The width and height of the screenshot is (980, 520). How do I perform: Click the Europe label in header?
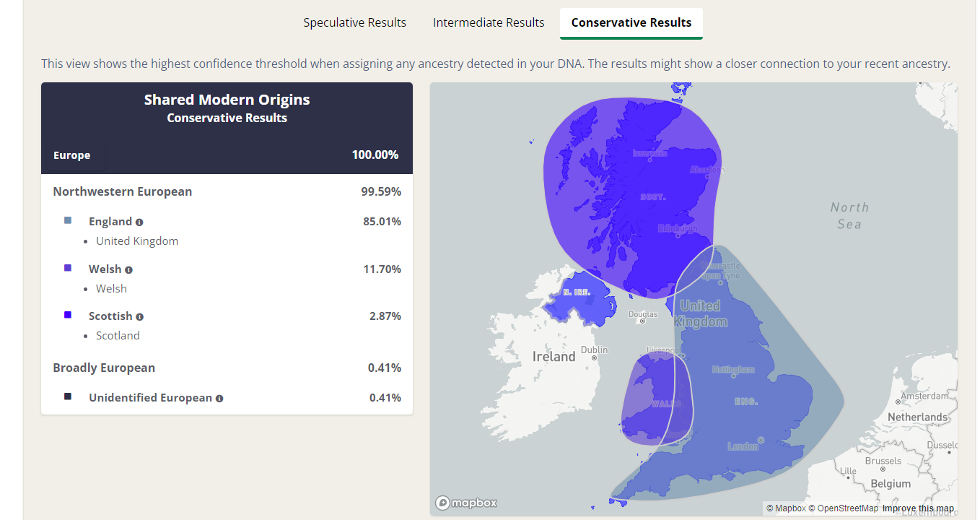click(72, 155)
